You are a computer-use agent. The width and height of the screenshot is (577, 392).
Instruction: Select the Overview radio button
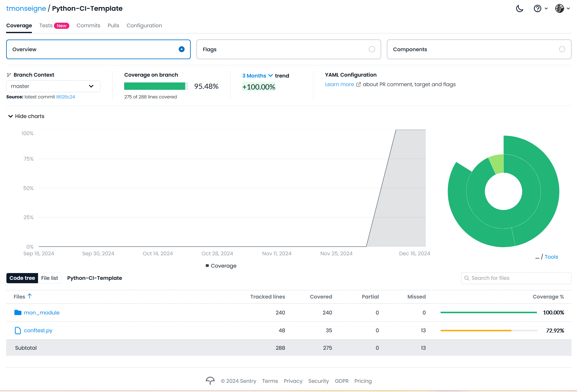[182, 49]
